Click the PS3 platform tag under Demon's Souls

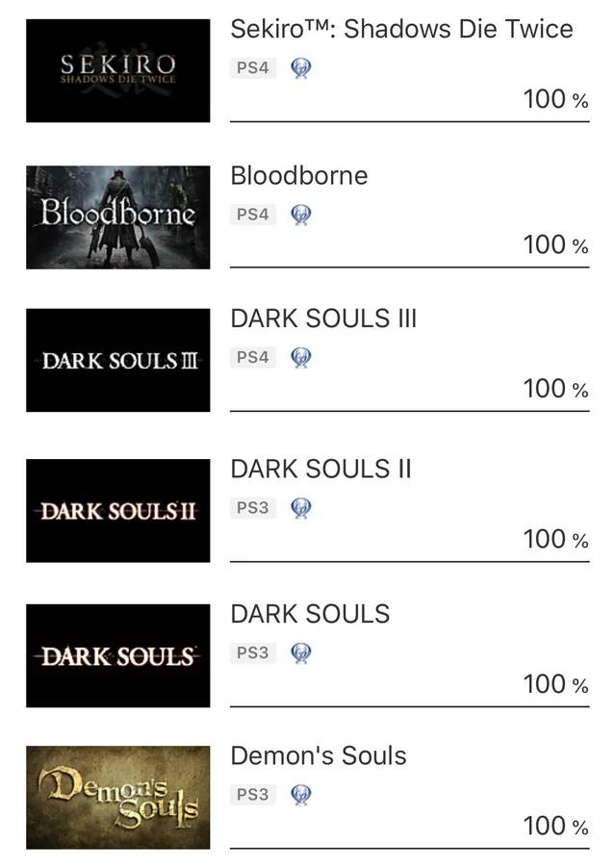pyautogui.click(x=252, y=795)
